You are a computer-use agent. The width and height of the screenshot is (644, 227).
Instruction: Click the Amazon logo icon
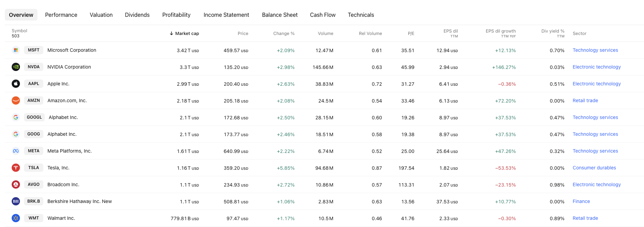[16, 100]
